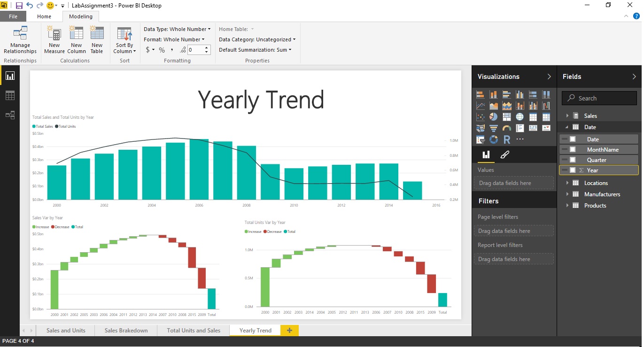
Task: Open Sort By Column menu
Action: (124, 40)
